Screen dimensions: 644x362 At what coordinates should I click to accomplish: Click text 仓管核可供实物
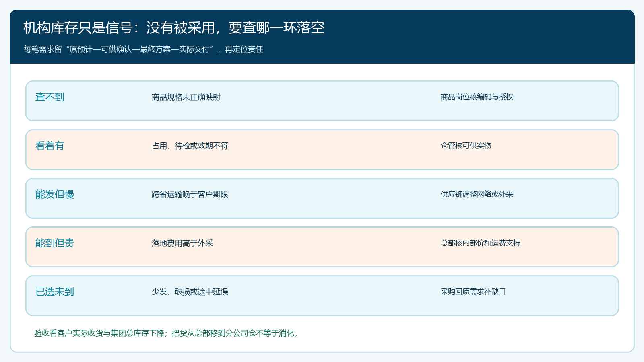pos(466,146)
